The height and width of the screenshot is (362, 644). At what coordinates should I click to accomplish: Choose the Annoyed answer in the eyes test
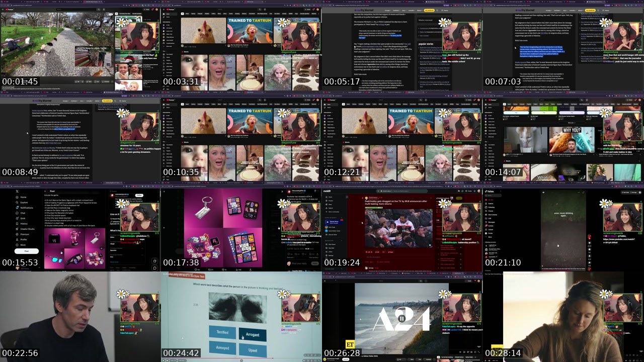(x=222, y=347)
